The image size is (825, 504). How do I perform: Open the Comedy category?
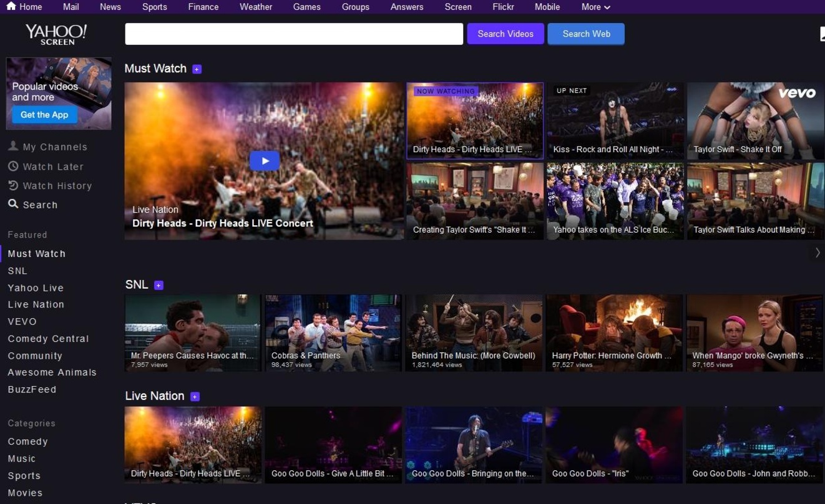point(27,442)
